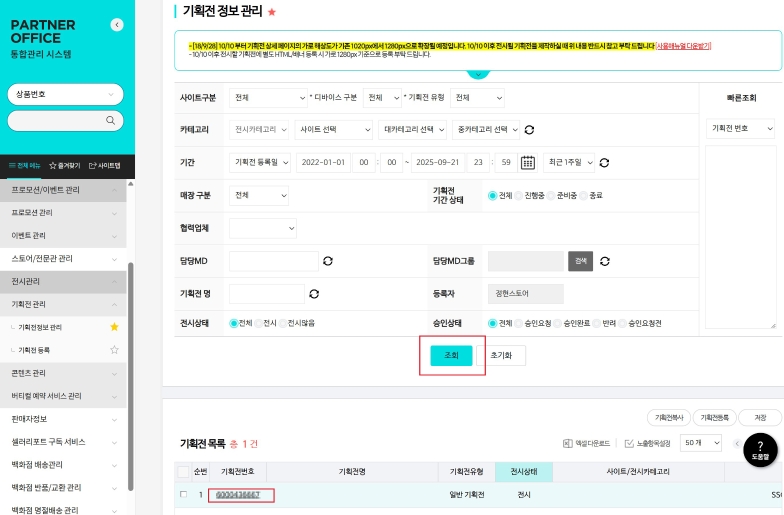This screenshot has height=515, width=784.
Task: Open the 50 개 page size dropdown
Action: [702, 442]
